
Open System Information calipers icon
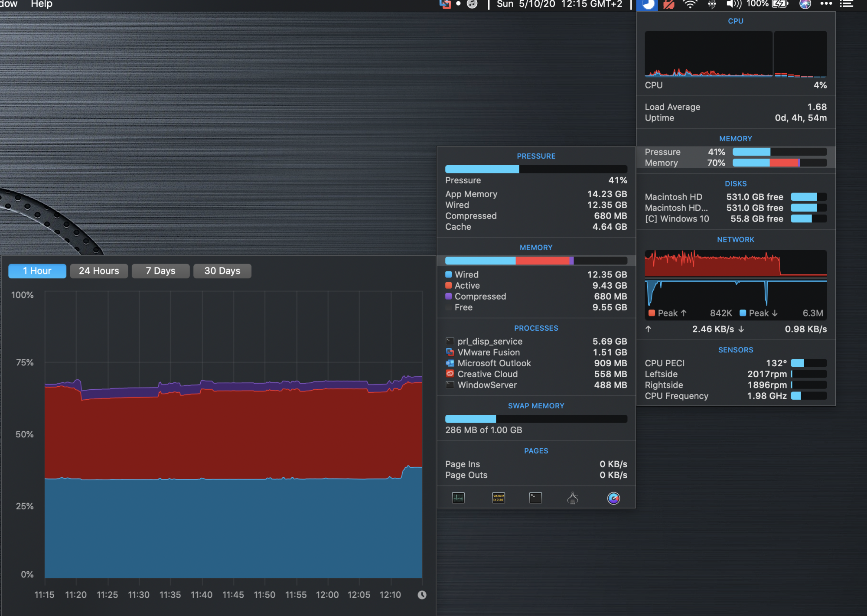click(573, 498)
